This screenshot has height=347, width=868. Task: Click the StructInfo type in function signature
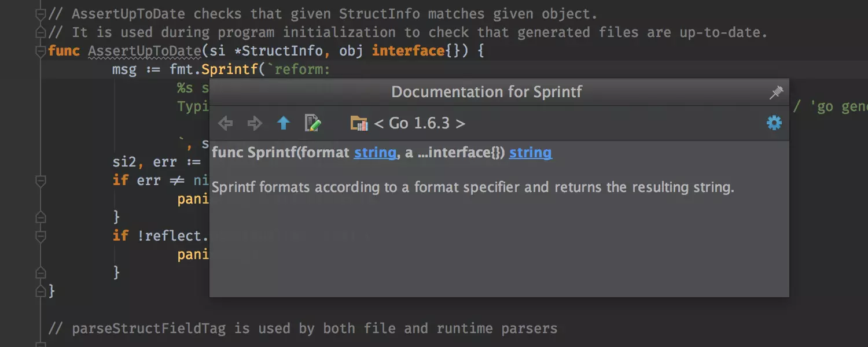click(282, 51)
